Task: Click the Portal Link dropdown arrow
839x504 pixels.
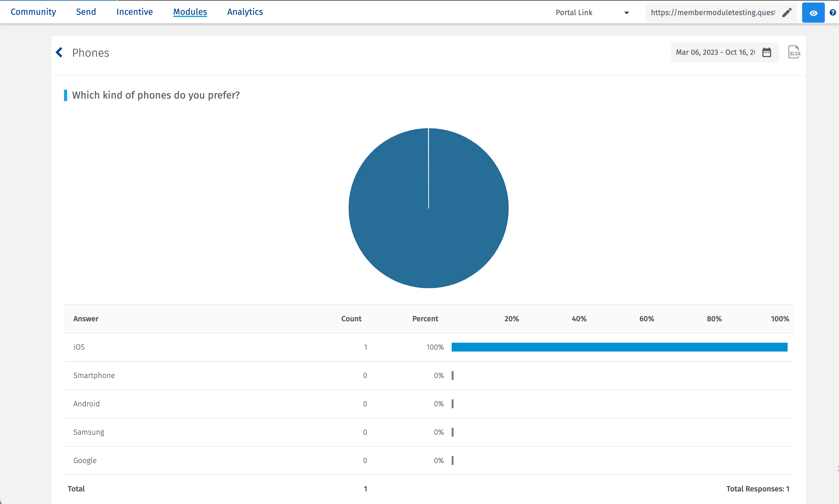Action: 626,13
